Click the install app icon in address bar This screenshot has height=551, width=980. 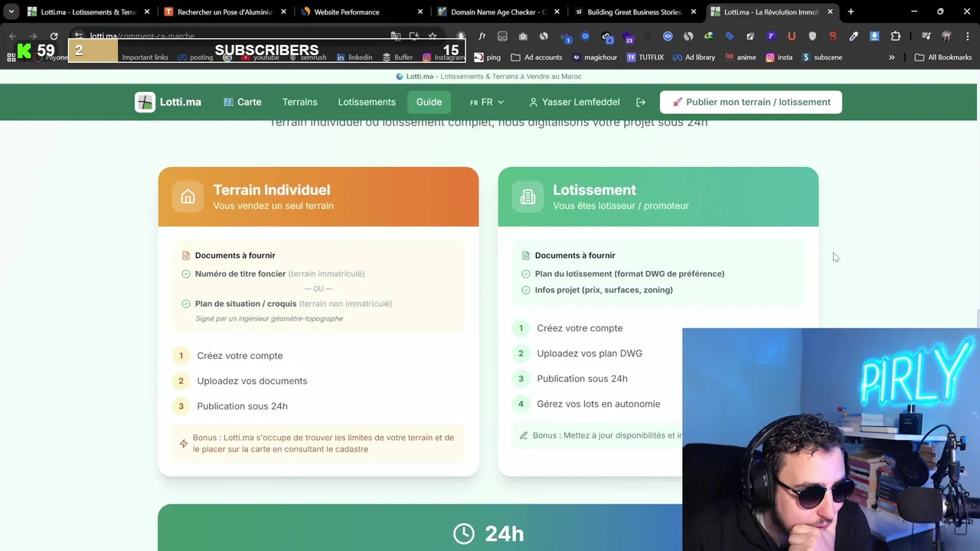coord(414,36)
